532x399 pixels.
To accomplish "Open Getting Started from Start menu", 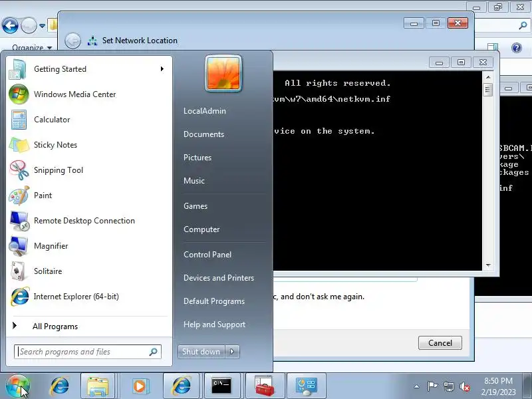I will pos(89,69).
